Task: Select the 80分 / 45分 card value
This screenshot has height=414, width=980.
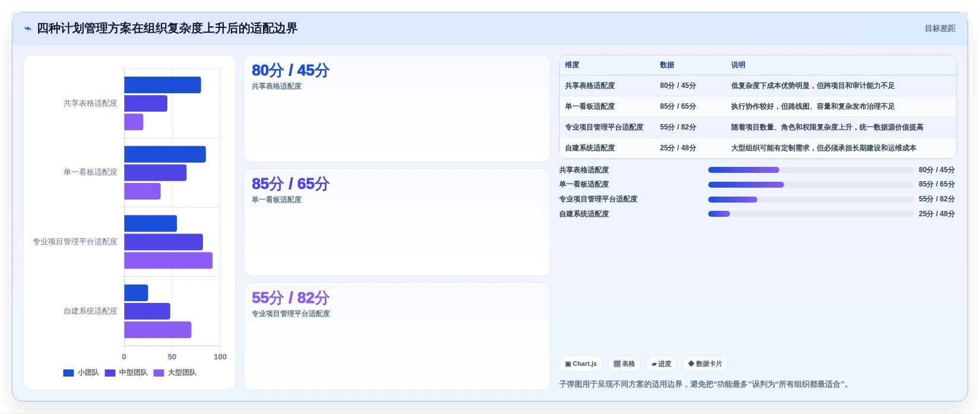Action: pos(291,71)
